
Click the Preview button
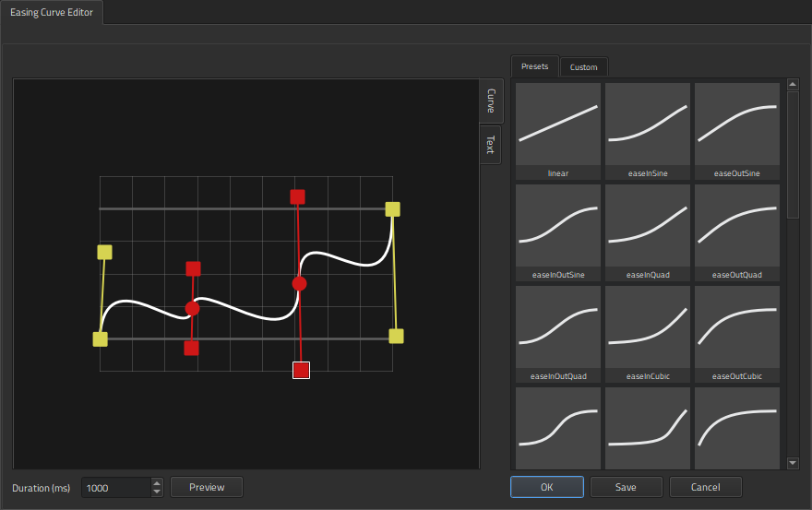coord(207,487)
